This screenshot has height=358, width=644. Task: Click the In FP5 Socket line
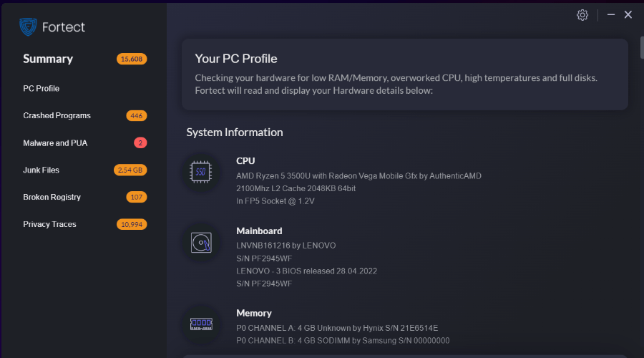275,201
